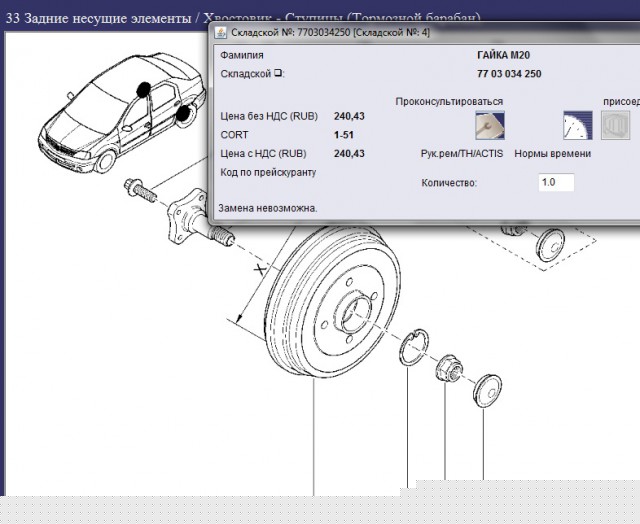Open the Рук.рем/ТН/ACTIS repair manual icon
This screenshot has width=640, height=524.
coord(490,125)
